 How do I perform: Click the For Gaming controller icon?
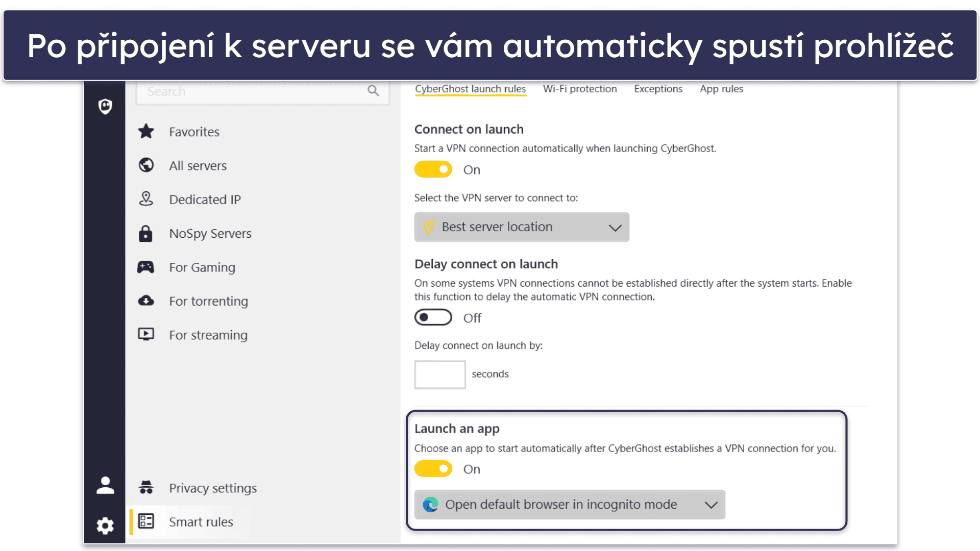146,267
